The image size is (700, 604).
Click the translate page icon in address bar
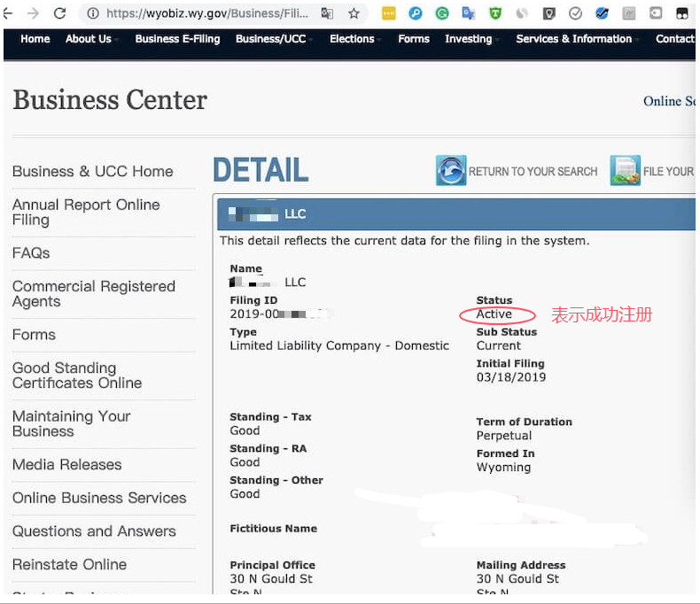coord(327,13)
